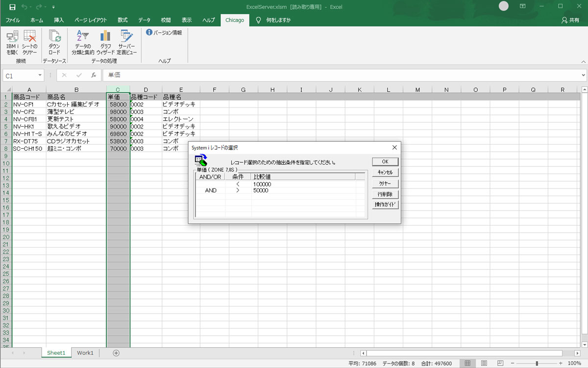The image size is (588, 368).
Task: Click comparison value 100000 in dialog
Action: point(262,184)
